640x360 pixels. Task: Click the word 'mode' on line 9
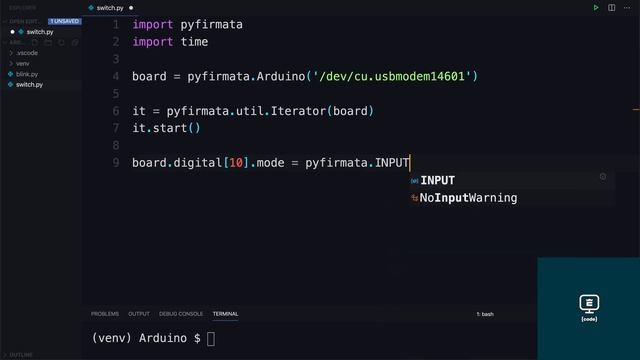(x=270, y=163)
